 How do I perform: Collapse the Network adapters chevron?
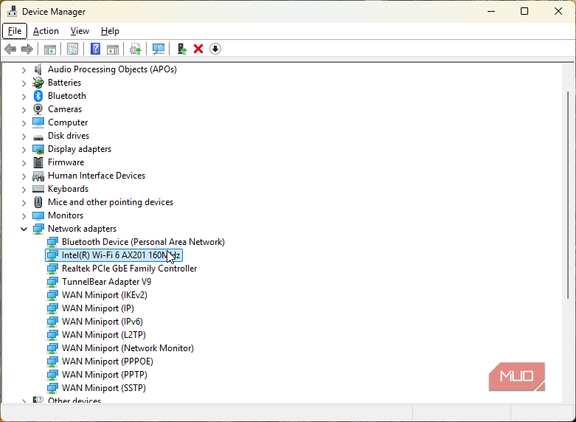pyautogui.click(x=24, y=229)
